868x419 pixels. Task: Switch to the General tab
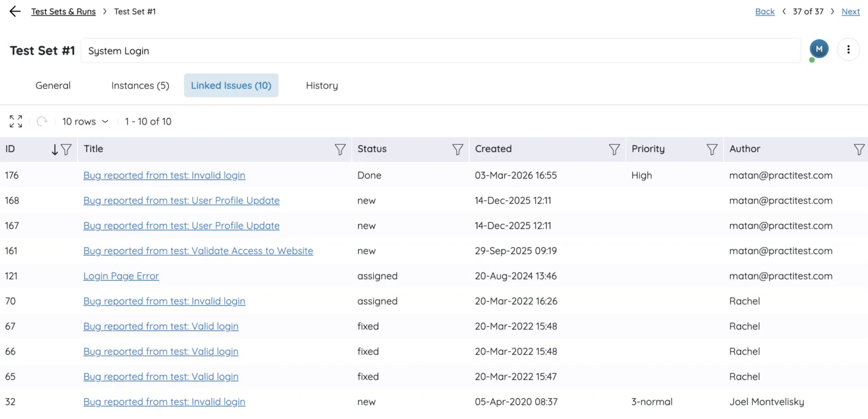tap(53, 86)
